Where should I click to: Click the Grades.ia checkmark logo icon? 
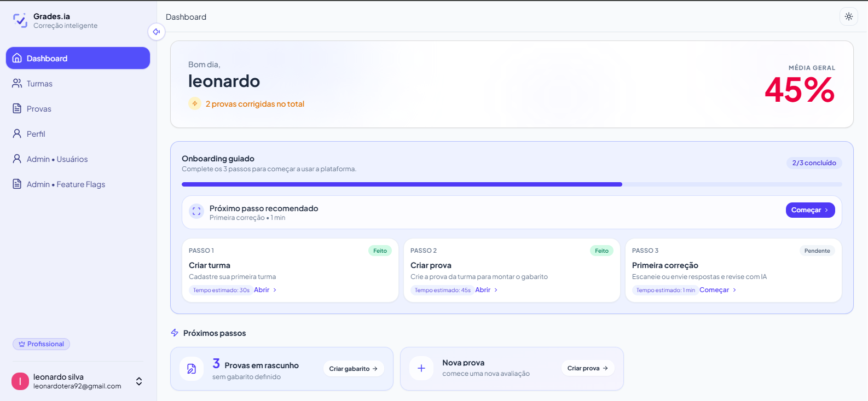pos(20,21)
